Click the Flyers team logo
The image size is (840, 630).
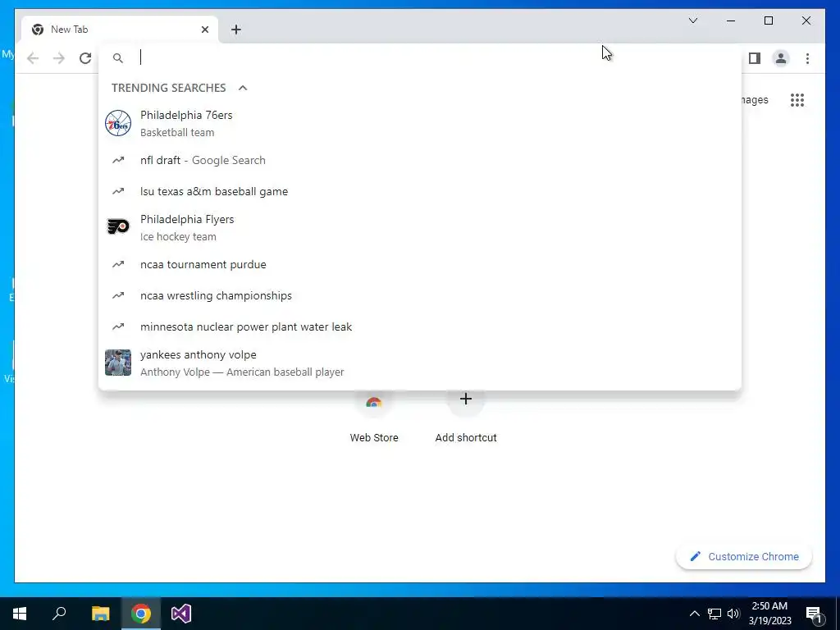[x=118, y=227]
